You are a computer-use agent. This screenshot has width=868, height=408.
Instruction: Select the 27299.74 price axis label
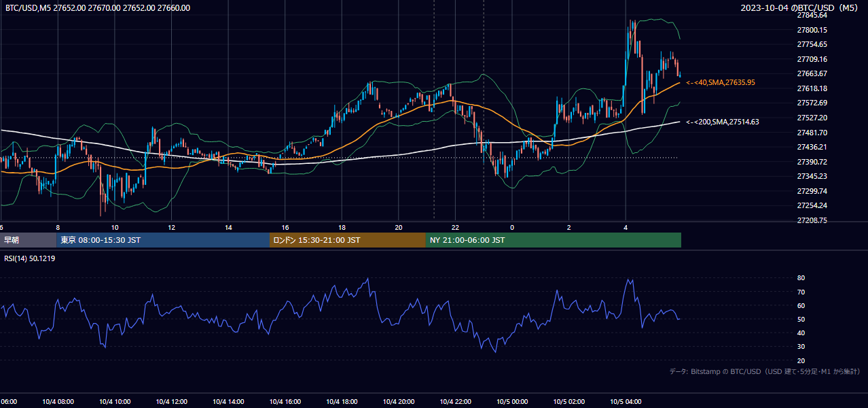coord(812,191)
